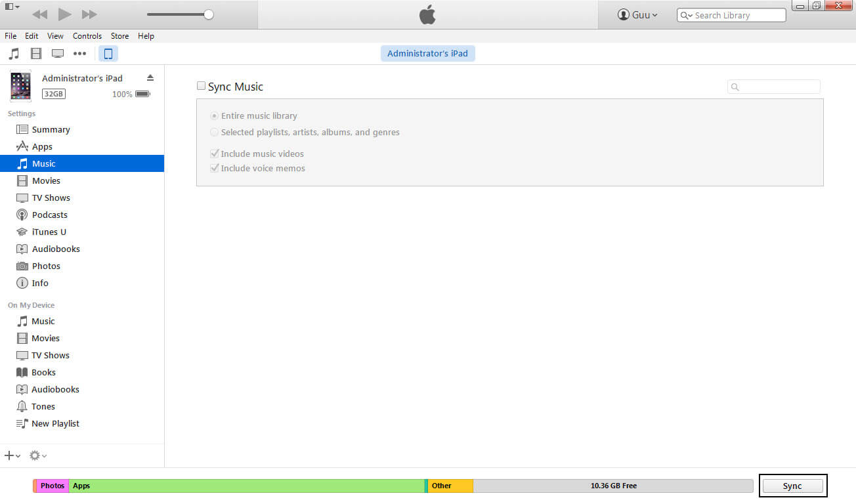
Task: Click the Administrator's iPad tab button
Action: [x=427, y=54]
